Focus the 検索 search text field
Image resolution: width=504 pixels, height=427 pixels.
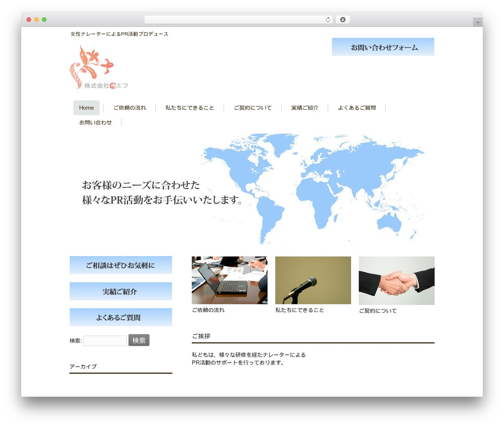point(105,341)
